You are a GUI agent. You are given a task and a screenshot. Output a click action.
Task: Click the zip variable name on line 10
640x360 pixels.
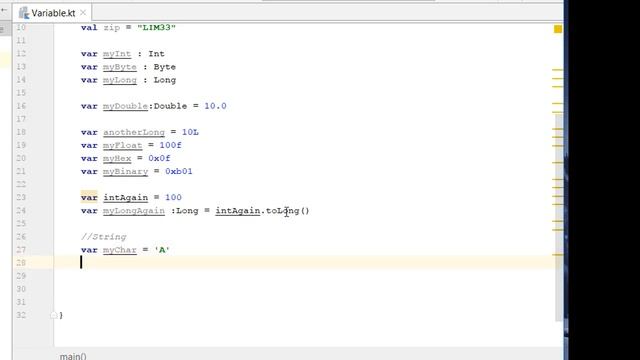pyautogui.click(x=111, y=28)
